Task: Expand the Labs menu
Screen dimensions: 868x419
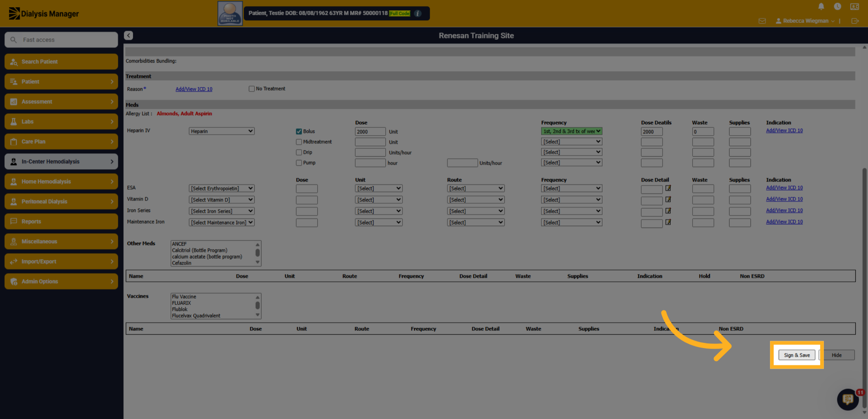Action: tap(61, 121)
